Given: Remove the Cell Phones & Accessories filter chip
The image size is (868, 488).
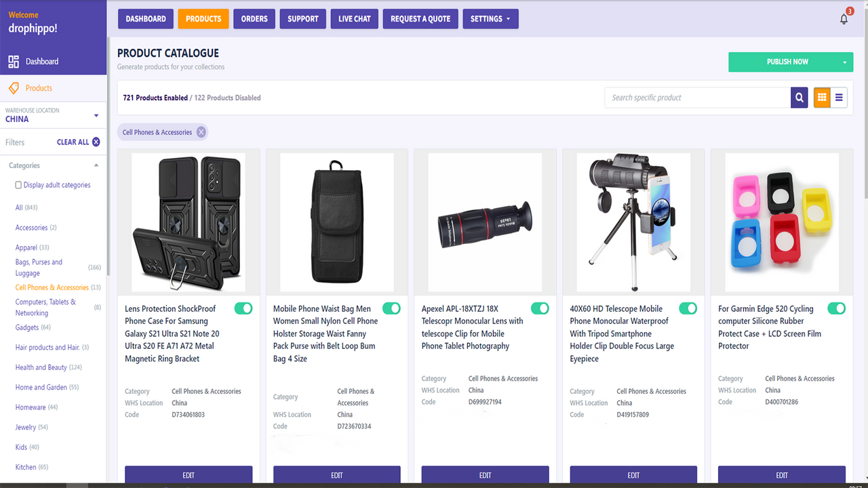Looking at the screenshot, I should coord(201,131).
